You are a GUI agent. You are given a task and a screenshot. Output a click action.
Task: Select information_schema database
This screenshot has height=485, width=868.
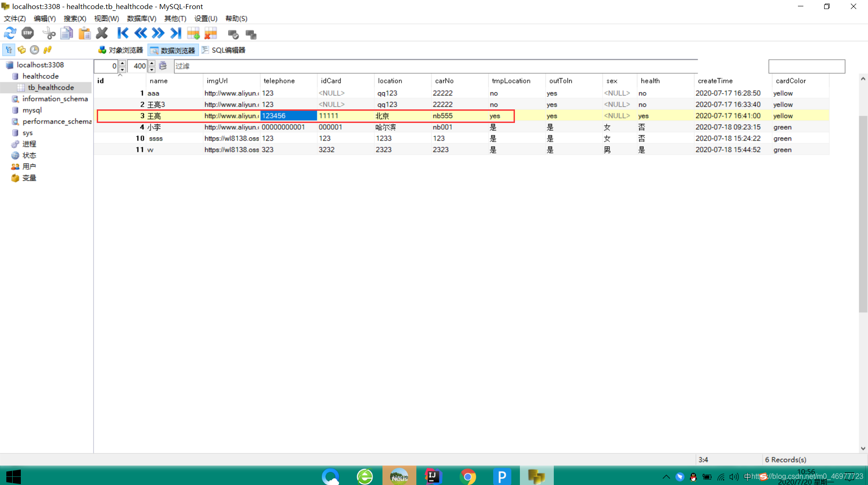click(x=55, y=99)
